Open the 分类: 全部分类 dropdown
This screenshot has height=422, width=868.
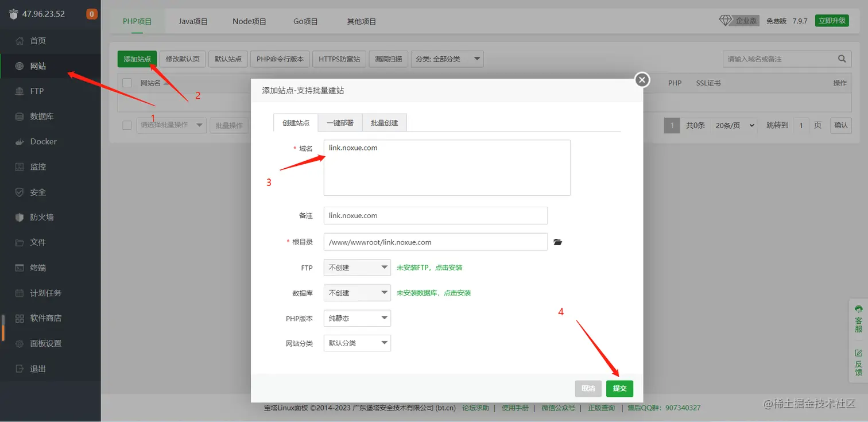click(447, 59)
